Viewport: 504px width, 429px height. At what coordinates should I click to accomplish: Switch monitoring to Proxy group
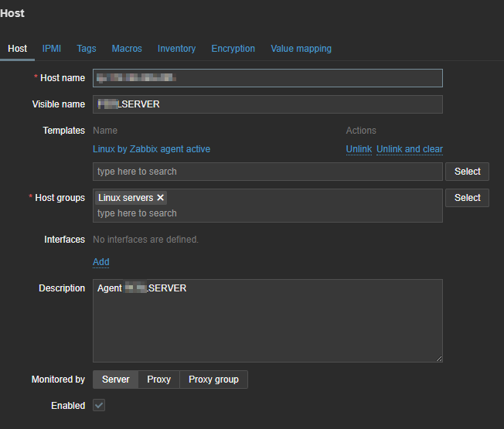(213, 380)
